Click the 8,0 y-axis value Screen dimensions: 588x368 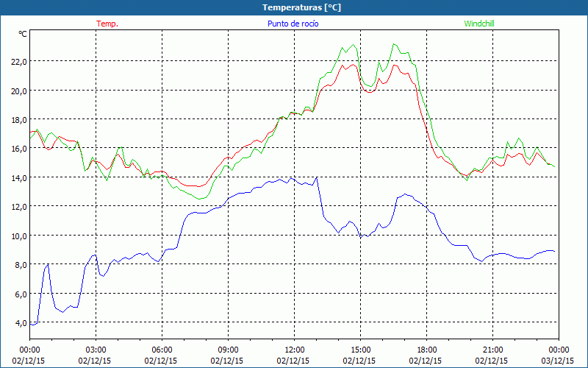21,265
